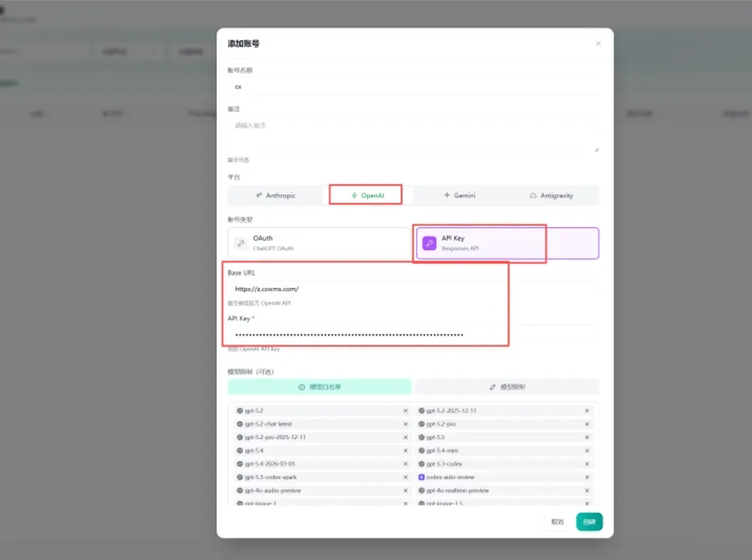Screen dimensions: 752x560
Task: Click the cancel button beside create
Action: pos(557,522)
